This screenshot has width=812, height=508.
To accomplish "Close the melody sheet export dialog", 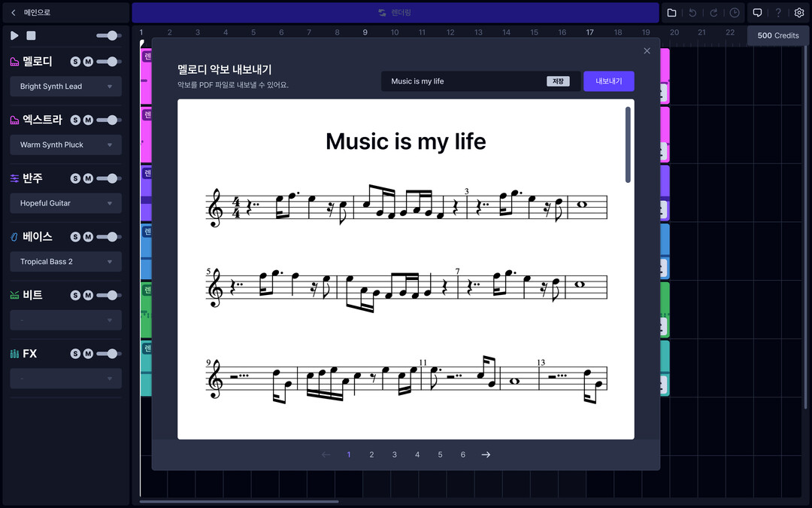I will point(647,51).
